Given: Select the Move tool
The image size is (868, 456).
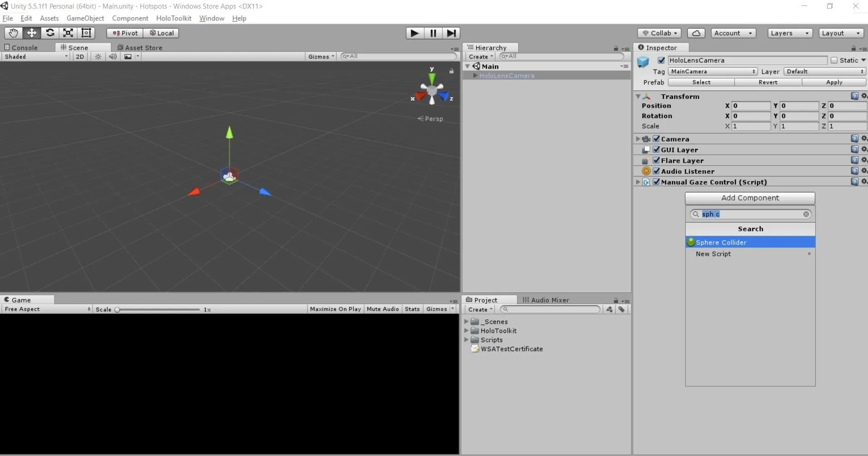Looking at the screenshot, I should pyautogui.click(x=32, y=33).
